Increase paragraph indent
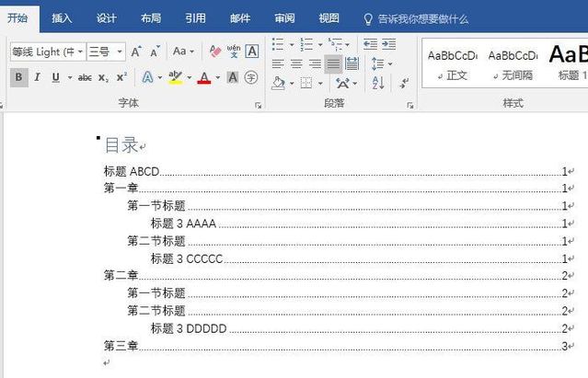The width and height of the screenshot is (588, 378). coord(389,44)
